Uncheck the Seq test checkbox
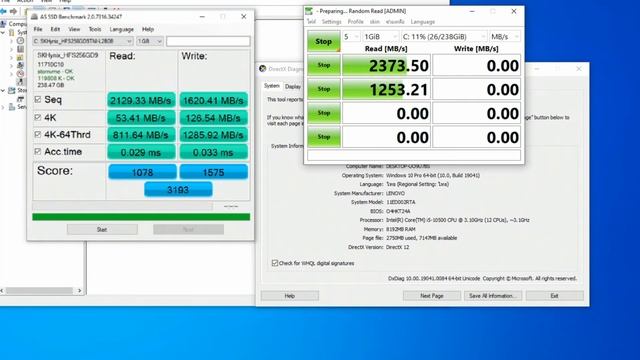The height and width of the screenshot is (360, 640). [38, 99]
